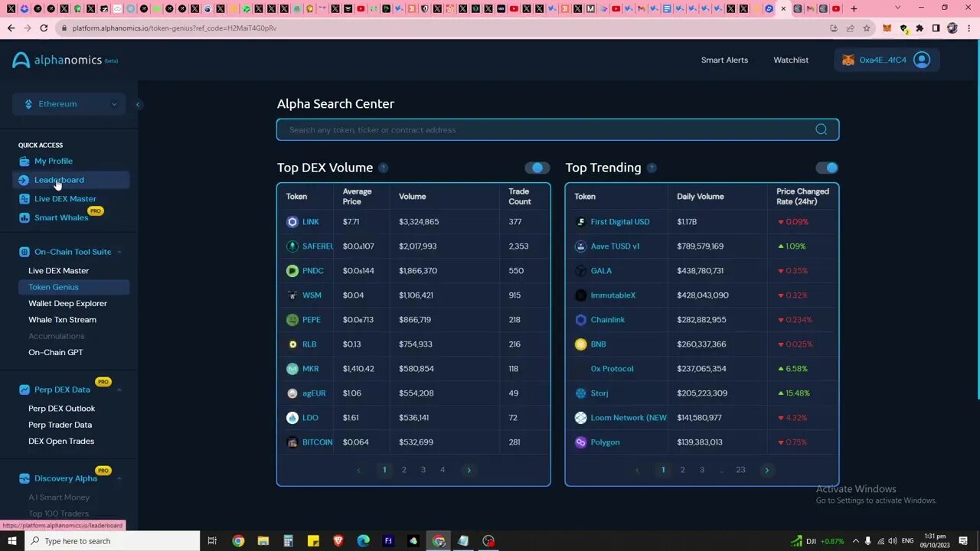Click the alphanomics logo icon
The width and height of the screenshot is (980, 551).
[21, 60]
